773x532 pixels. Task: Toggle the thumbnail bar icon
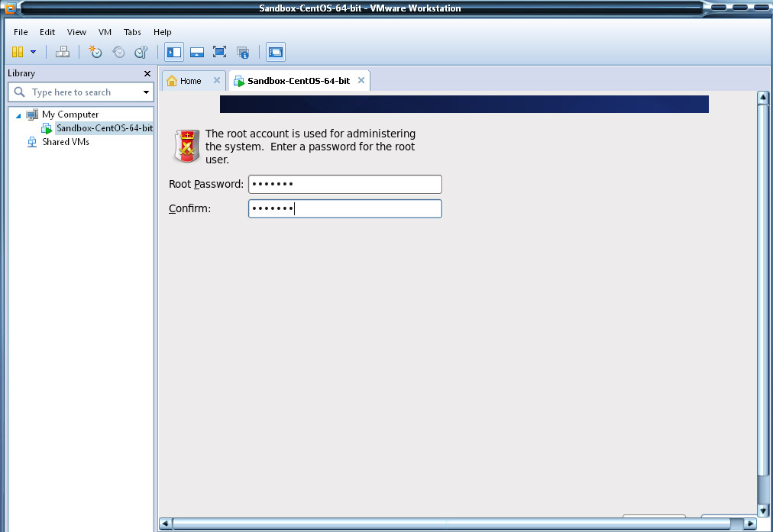pos(197,52)
